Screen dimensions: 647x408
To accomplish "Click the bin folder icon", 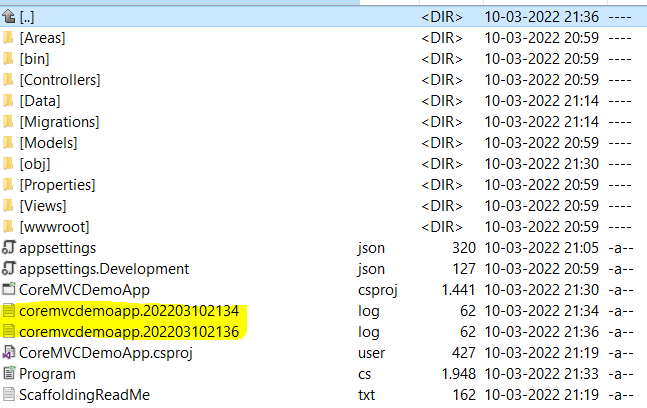I will click(8, 59).
